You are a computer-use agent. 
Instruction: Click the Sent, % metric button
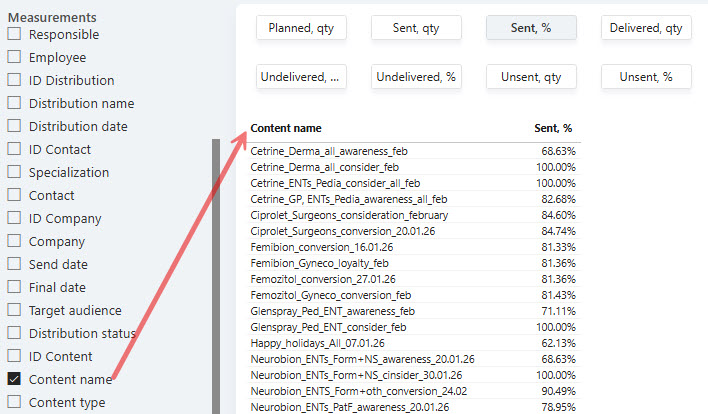531,28
